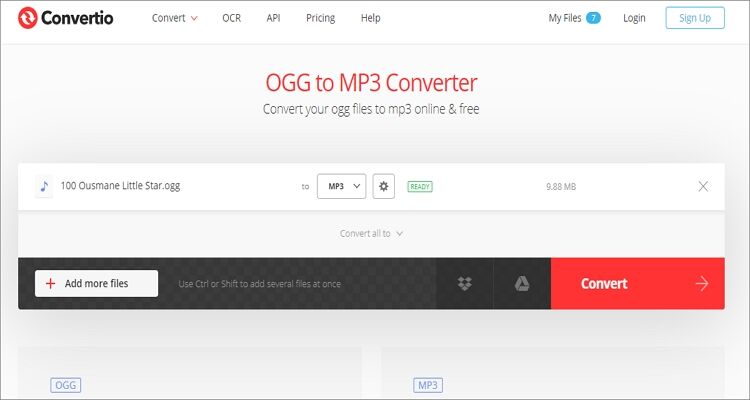This screenshot has width=750, height=400.
Task: Expand the Convert all to dropdown
Action: (x=372, y=233)
